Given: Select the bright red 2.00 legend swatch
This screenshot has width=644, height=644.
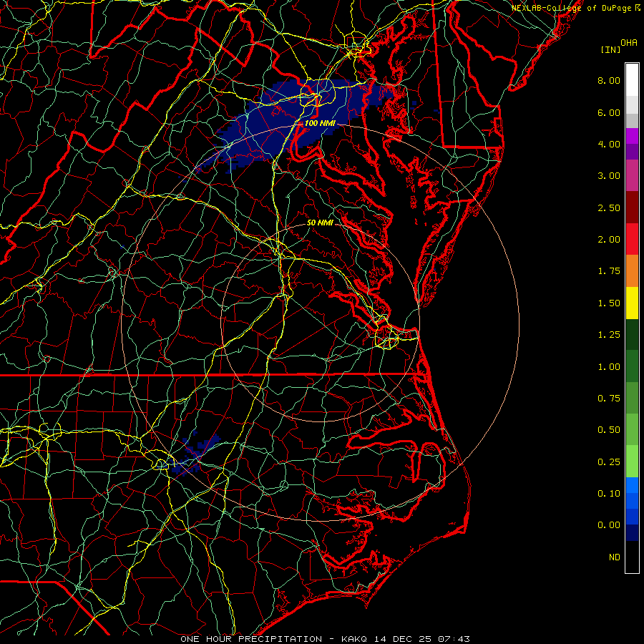Looking at the screenshot, I should 632,239.
